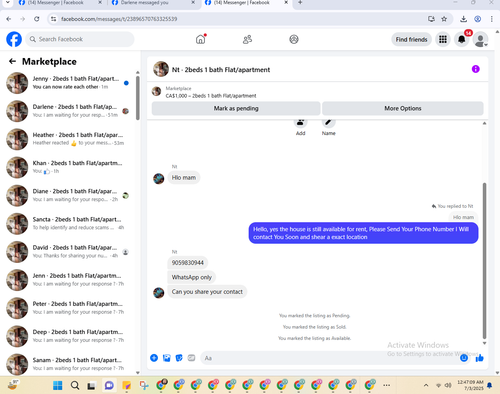Attach a photo with the image icon

coord(167,358)
